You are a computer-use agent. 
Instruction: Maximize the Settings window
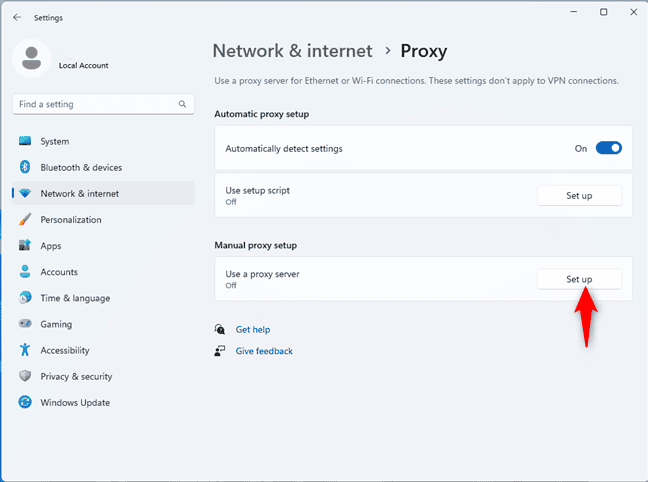point(603,12)
